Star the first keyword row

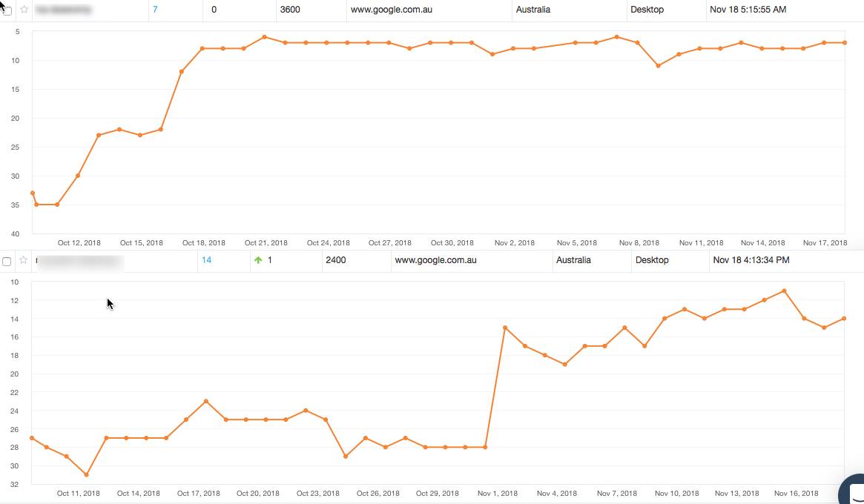click(x=24, y=10)
